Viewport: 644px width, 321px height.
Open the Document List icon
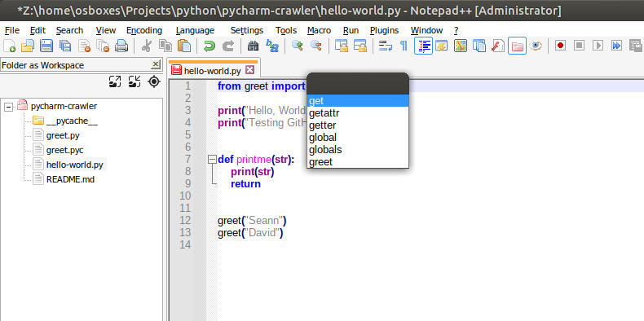tap(479, 46)
